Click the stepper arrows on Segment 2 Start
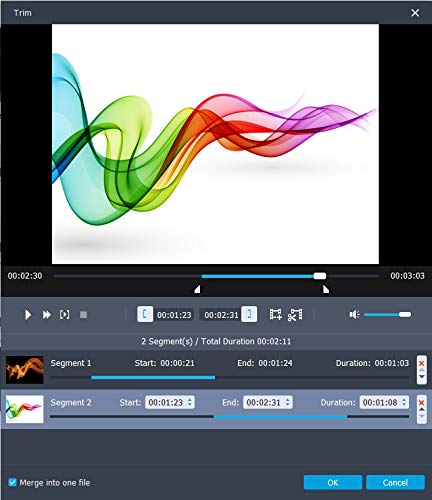This screenshot has height=500, width=432. point(190,403)
